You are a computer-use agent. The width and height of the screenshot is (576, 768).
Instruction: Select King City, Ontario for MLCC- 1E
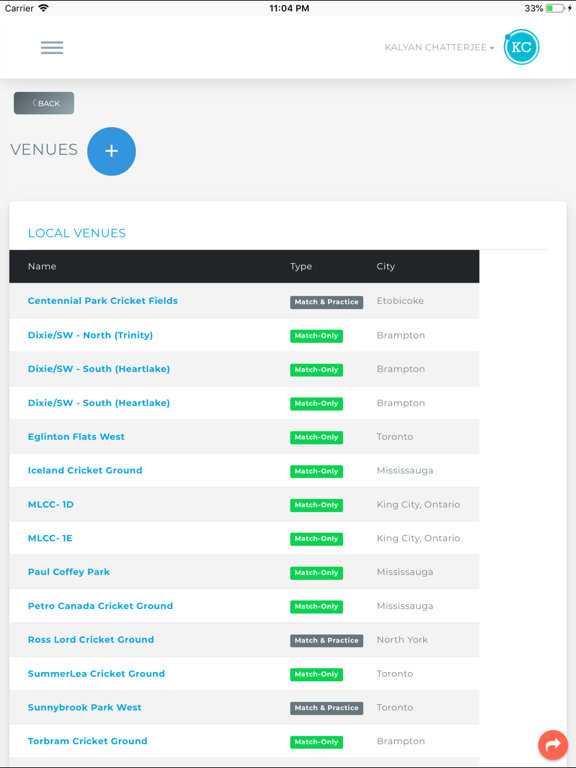418,538
